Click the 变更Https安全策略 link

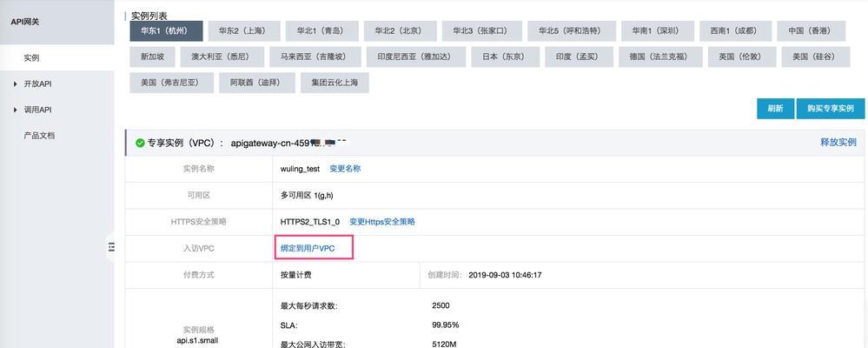click(382, 222)
